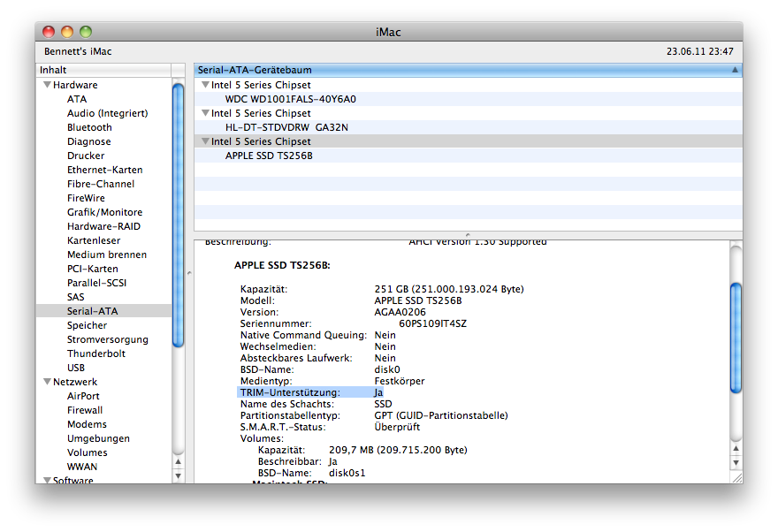The image size is (778, 532).
Task: Collapse the first Intel 5 Series Chipset node
Action: (x=205, y=85)
